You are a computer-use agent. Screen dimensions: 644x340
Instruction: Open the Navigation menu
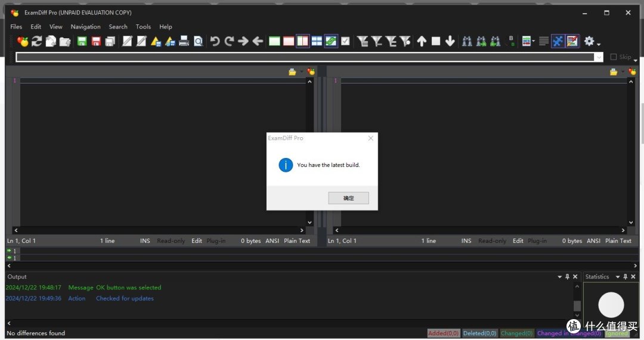[85, 27]
